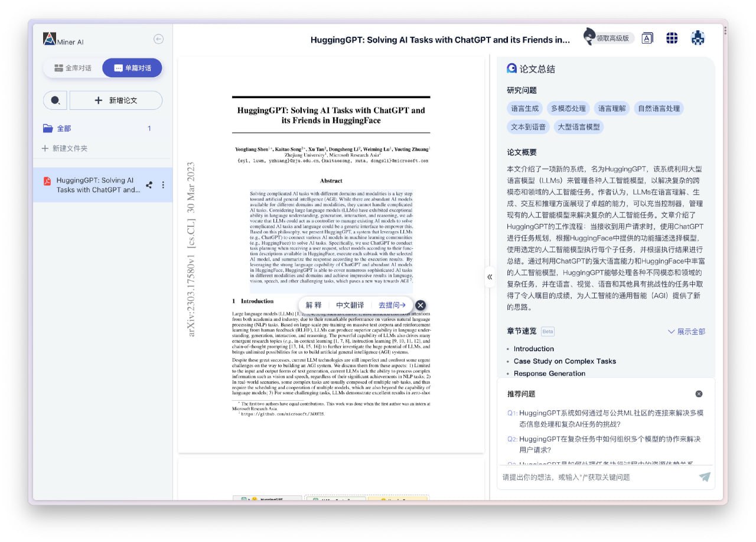The height and width of the screenshot is (542, 756).
Task: Switch to 全库对话 tab
Action: 73,68
